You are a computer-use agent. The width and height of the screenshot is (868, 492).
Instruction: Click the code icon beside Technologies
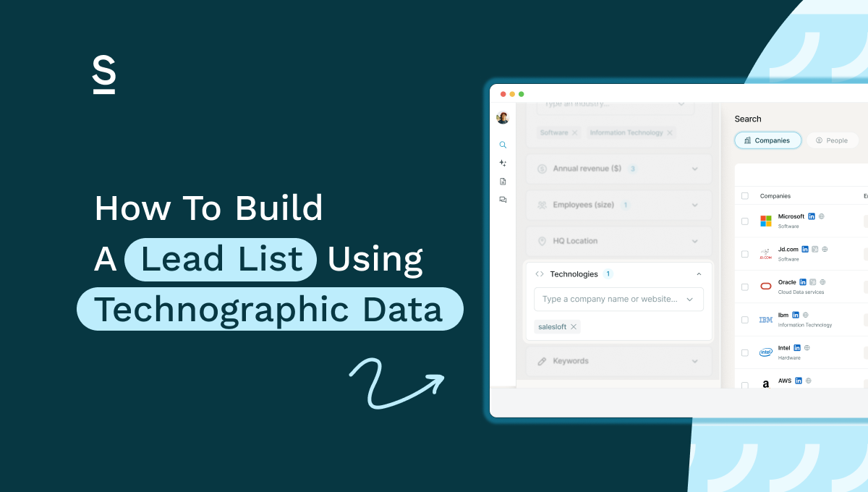click(540, 273)
